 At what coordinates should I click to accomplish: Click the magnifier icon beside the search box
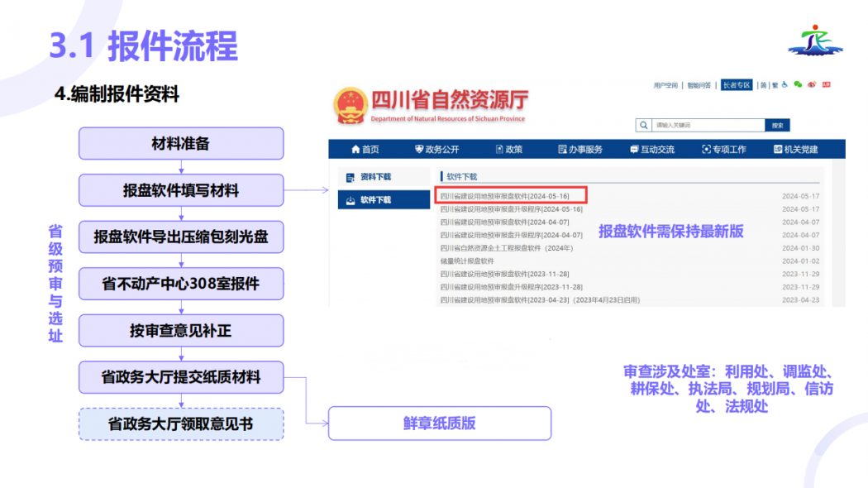[643, 125]
